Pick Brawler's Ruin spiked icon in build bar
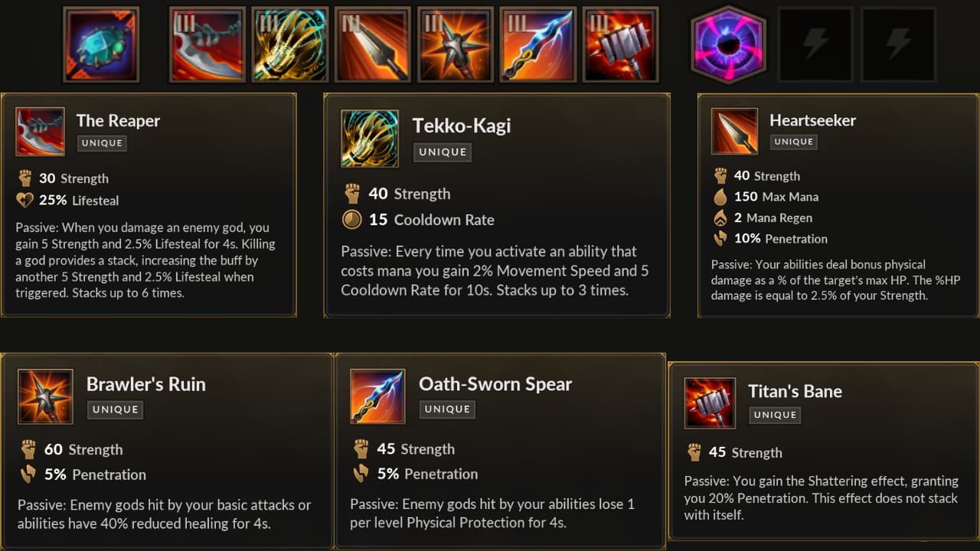980x551 pixels. tap(455, 44)
